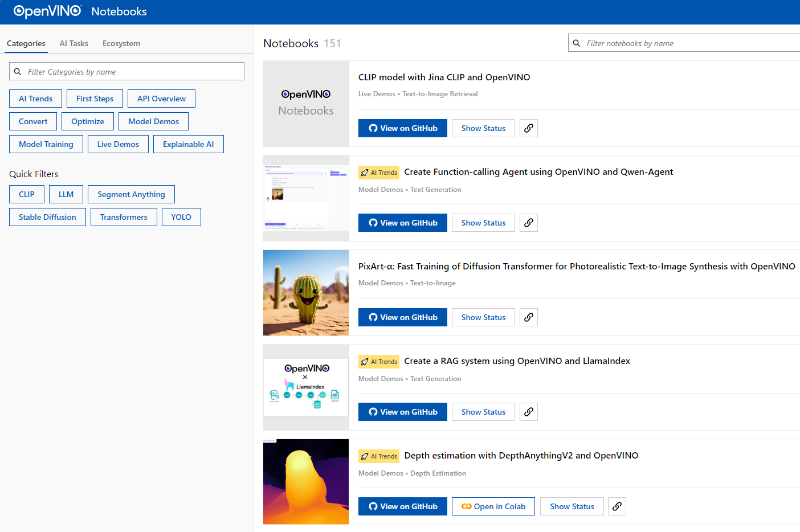The image size is (800, 532).
Task: Click the 'Notebooks' header title text
Action: (x=119, y=11)
